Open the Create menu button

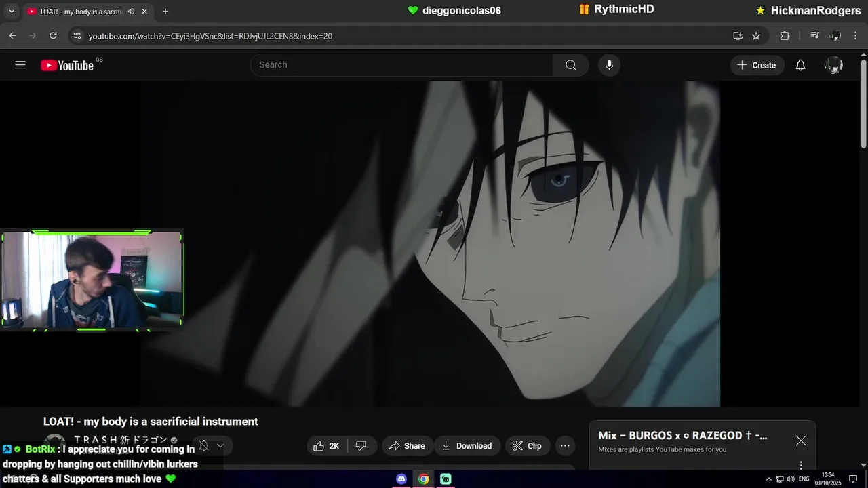point(757,65)
